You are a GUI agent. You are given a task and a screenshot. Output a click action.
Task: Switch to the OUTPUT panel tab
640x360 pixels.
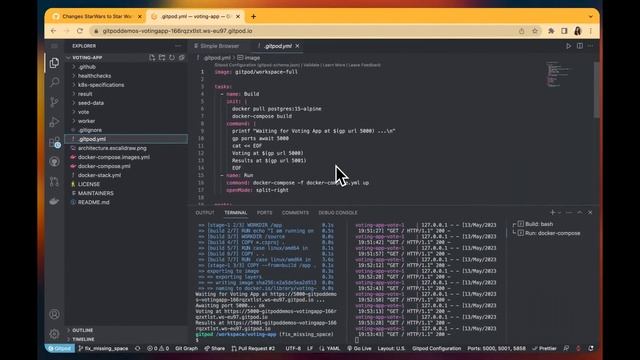pos(205,213)
